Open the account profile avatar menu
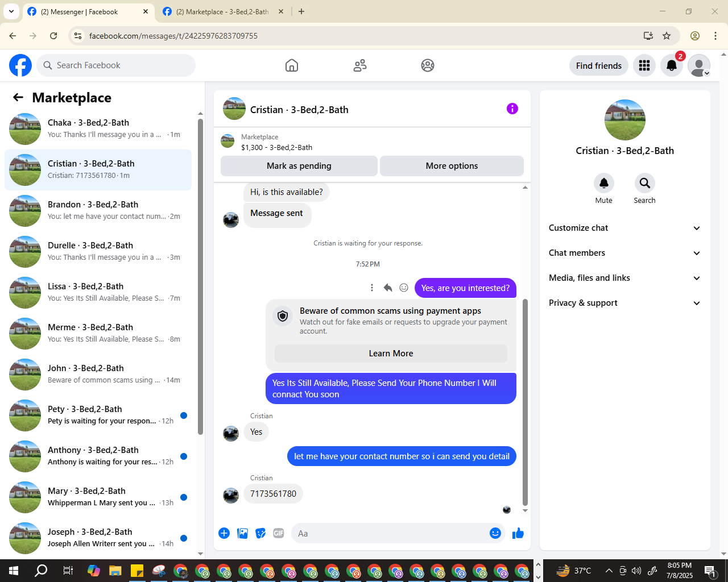The width and height of the screenshot is (728, 582). (x=699, y=65)
